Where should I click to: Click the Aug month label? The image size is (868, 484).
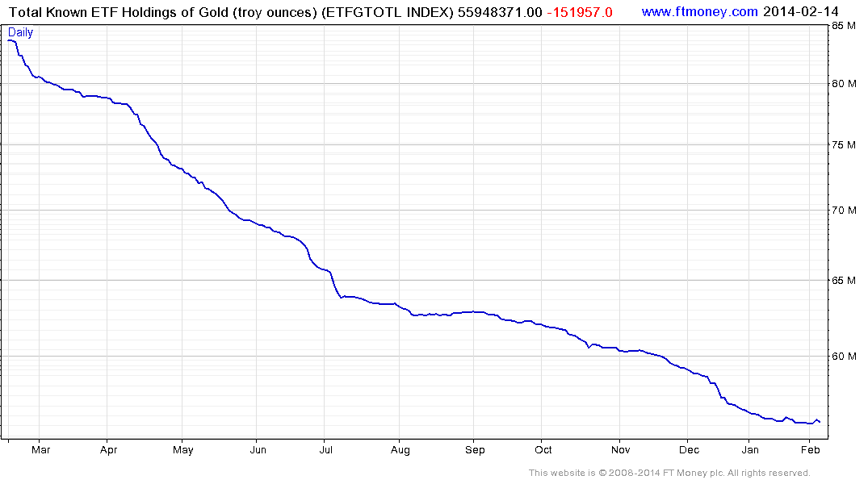click(x=400, y=449)
